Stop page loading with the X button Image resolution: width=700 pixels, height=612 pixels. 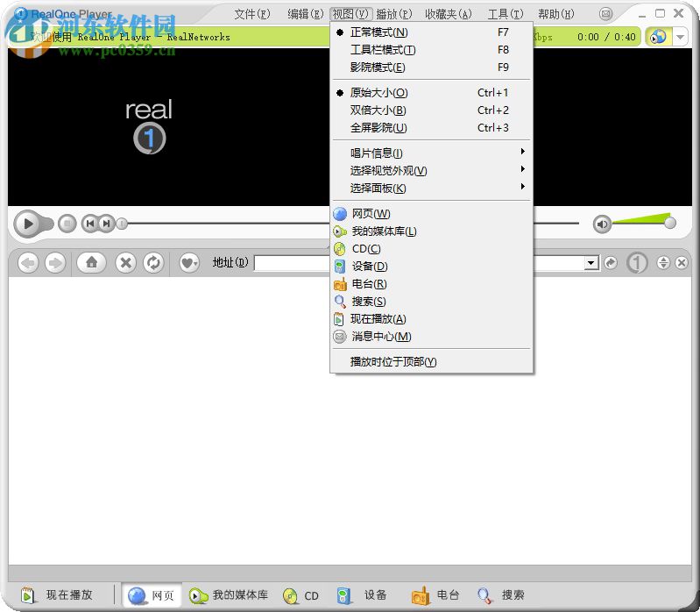click(126, 263)
